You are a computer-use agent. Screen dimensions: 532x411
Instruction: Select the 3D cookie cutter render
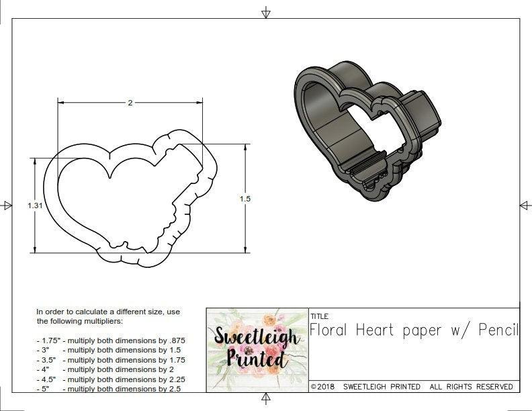point(367,131)
